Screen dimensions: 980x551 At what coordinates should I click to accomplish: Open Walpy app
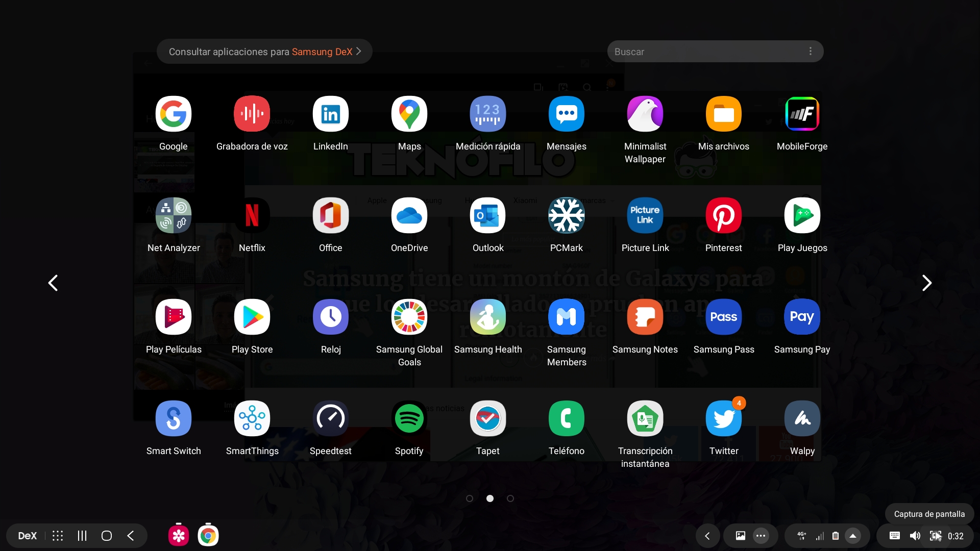coord(802,418)
